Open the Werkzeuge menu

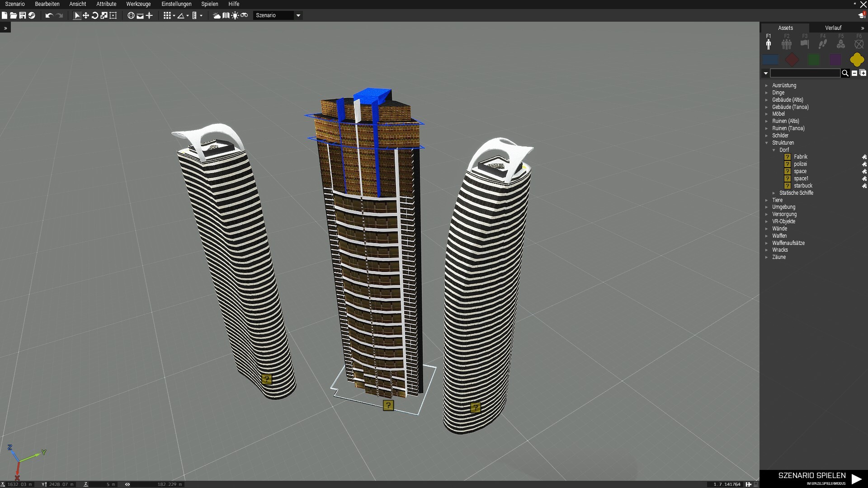(x=138, y=4)
